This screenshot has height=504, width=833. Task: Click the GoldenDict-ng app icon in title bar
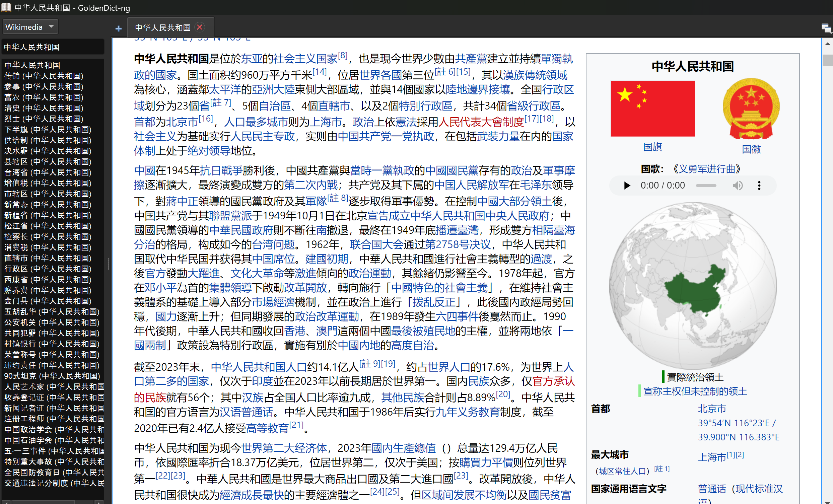point(6,7)
